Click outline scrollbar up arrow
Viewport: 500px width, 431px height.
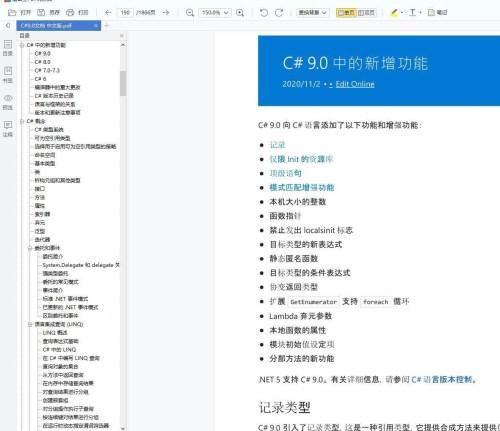(123, 45)
